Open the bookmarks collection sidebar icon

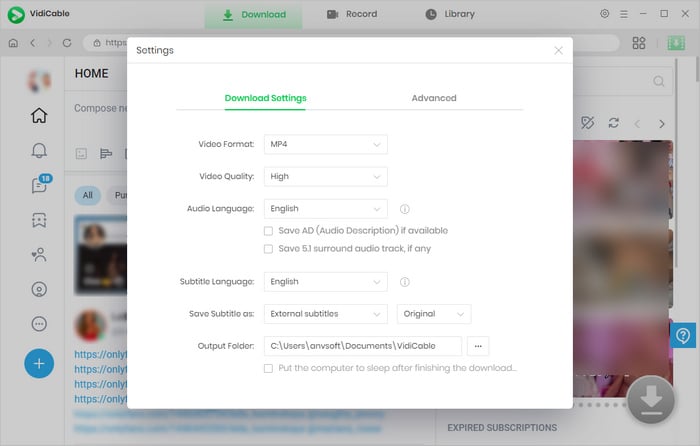pos(39,220)
